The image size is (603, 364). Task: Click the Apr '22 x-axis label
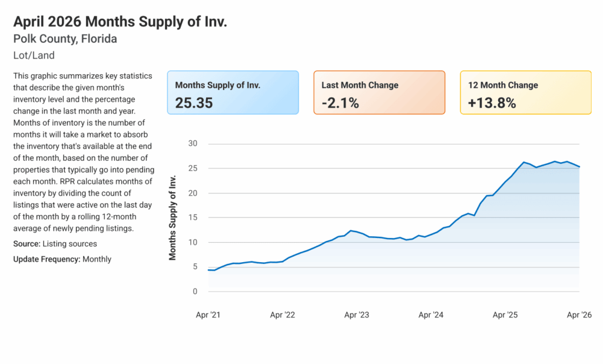point(282,315)
